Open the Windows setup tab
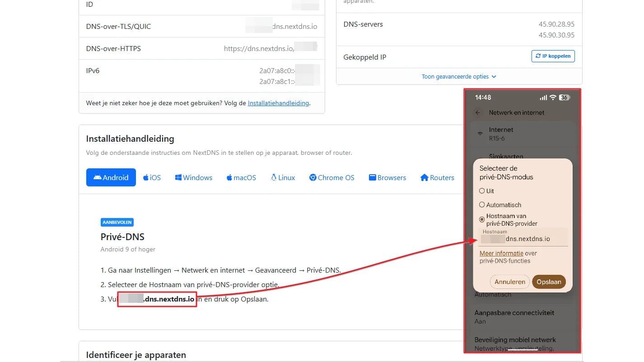644x362 pixels. [194, 177]
